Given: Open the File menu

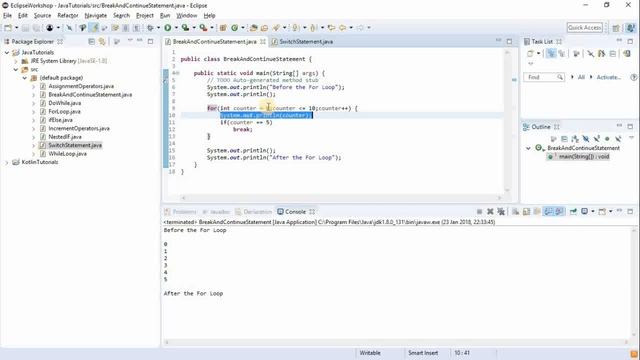Looking at the screenshot, I should (7, 16).
